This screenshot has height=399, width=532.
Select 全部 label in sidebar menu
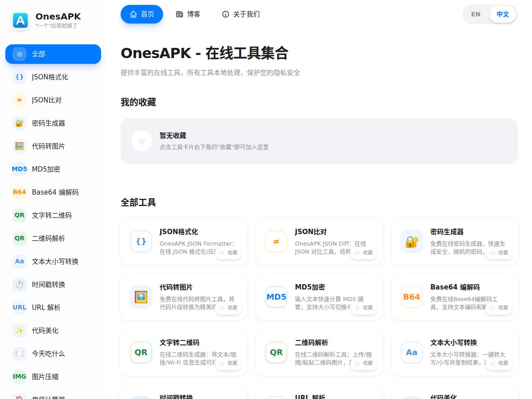39,54
